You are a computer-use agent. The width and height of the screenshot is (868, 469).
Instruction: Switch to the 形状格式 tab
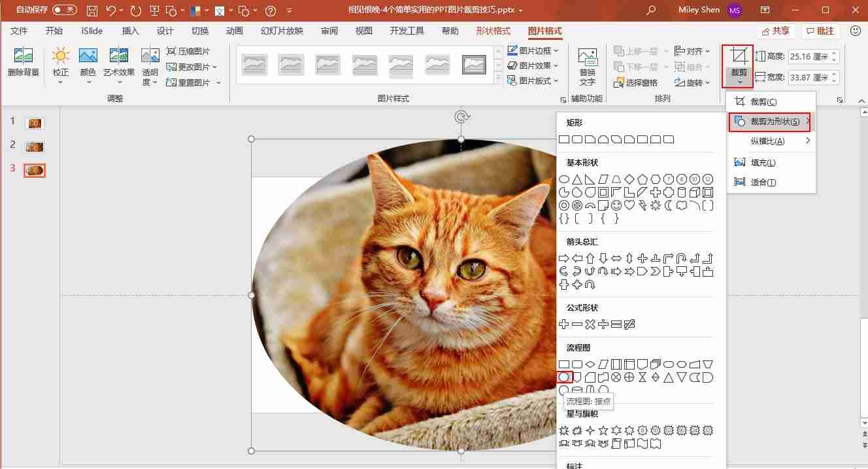pyautogui.click(x=493, y=31)
